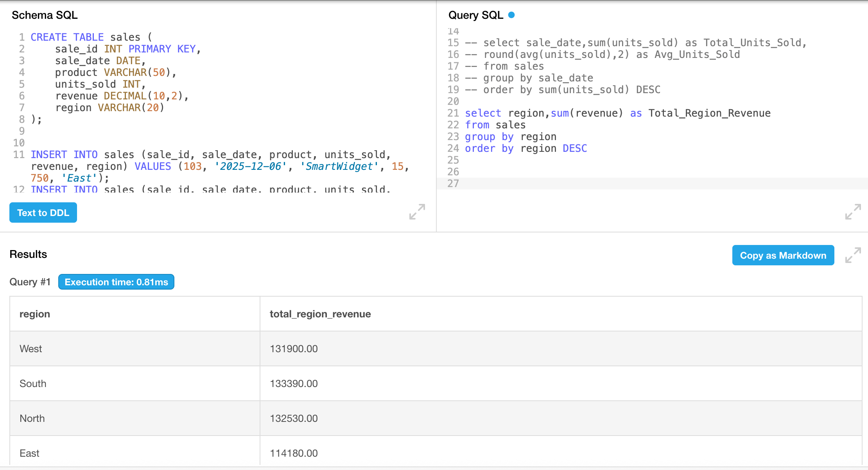Image resolution: width=868 pixels, height=470 pixels.
Task: Place cursor on the group by region line
Action: [x=510, y=136]
